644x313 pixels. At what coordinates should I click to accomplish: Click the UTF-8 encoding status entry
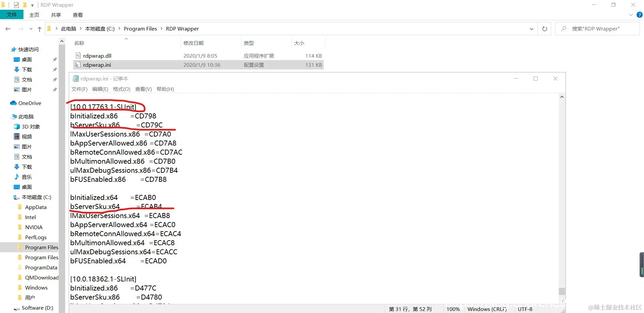[x=525, y=309]
